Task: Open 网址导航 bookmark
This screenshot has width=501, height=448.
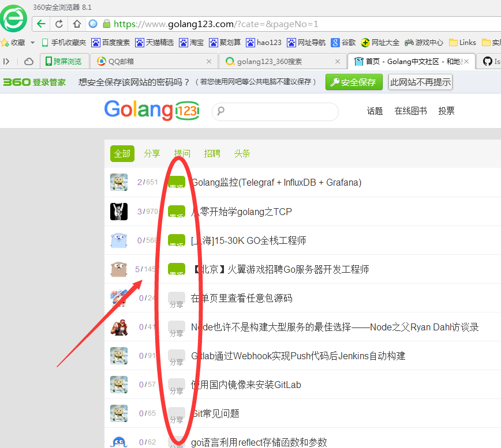Action: coord(306,43)
